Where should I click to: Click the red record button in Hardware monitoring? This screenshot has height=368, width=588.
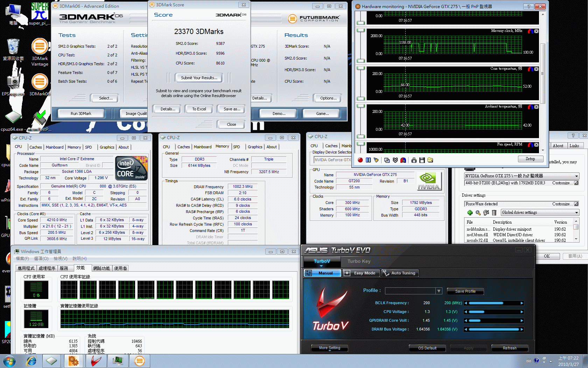click(360, 160)
